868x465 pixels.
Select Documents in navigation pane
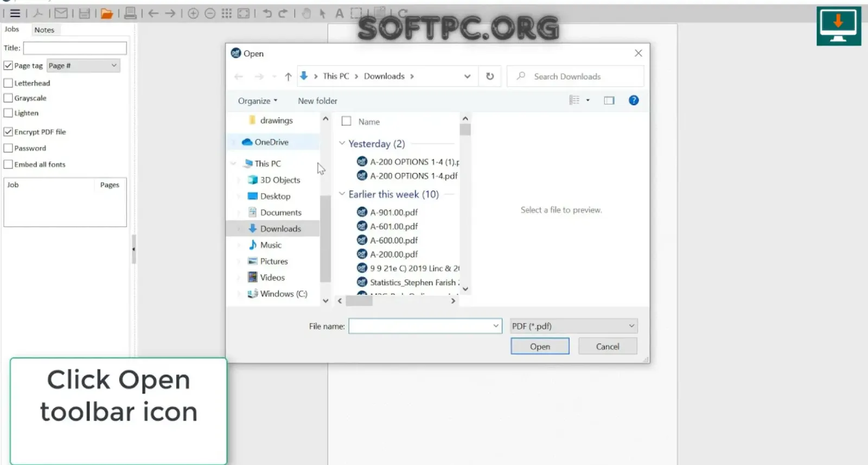(x=280, y=212)
